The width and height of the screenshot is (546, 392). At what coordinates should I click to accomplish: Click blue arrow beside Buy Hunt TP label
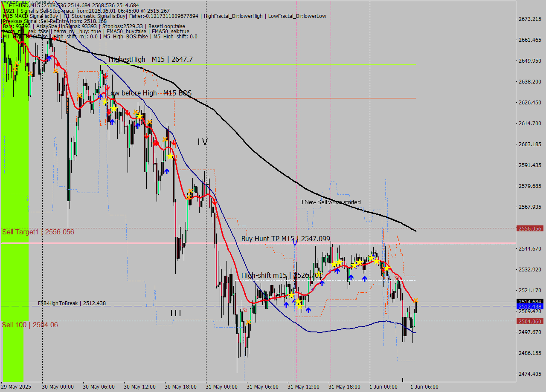(296, 242)
